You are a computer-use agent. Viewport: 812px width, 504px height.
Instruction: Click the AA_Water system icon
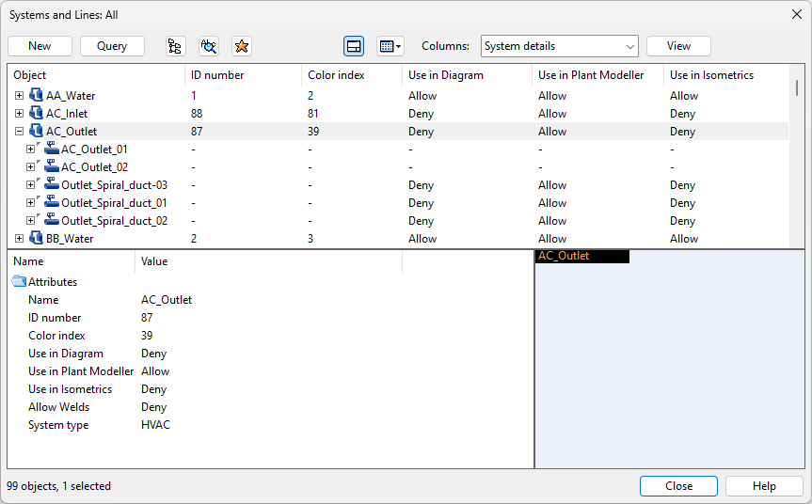(37, 95)
